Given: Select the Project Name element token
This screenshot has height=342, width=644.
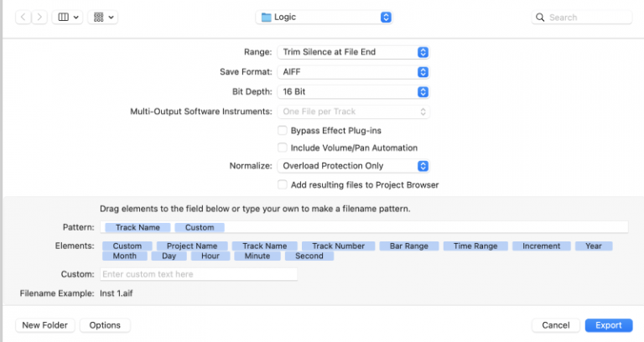Looking at the screenshot, I should pyautogui.click(x=192, y=246).
